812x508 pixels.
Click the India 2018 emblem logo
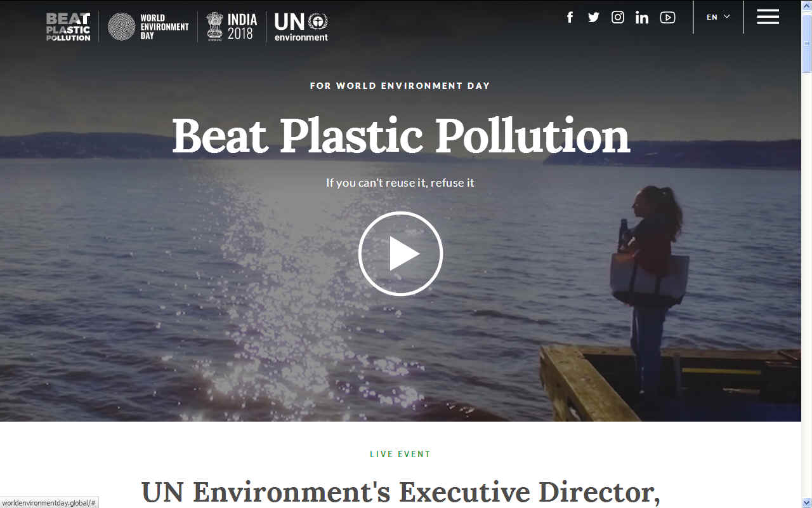tap(232, 27)
